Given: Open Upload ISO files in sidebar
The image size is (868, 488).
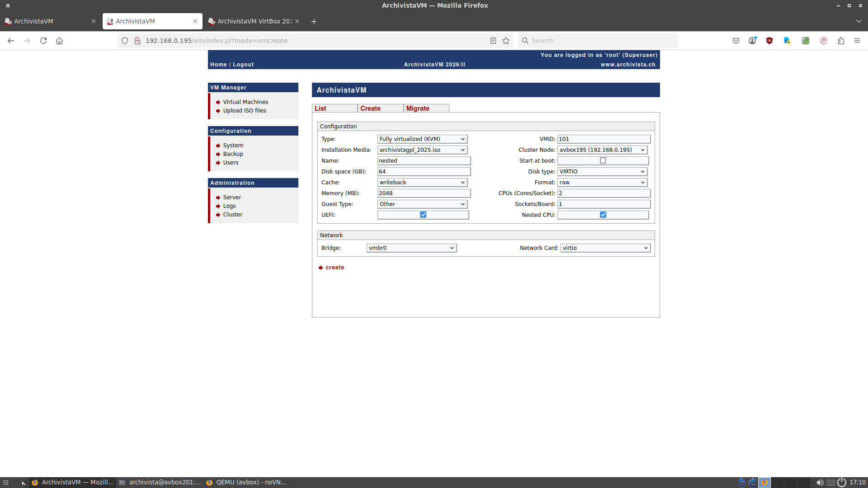Looking at the screenshot, I should 245,111.
